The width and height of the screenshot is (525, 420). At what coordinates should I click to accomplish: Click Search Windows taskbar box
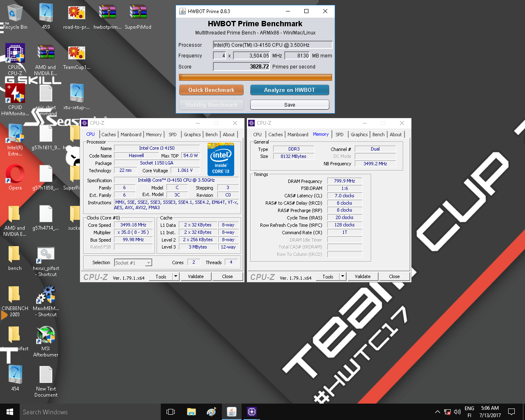[x=90, y=412]
